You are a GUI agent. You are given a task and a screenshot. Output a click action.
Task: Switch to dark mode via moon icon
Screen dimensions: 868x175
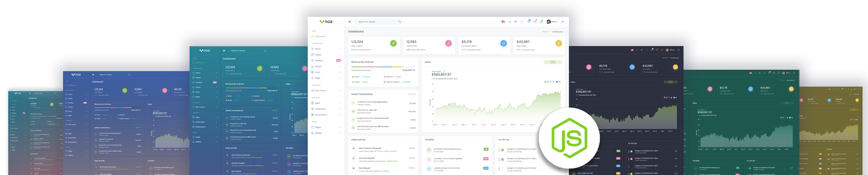click(x=510, y=21)
